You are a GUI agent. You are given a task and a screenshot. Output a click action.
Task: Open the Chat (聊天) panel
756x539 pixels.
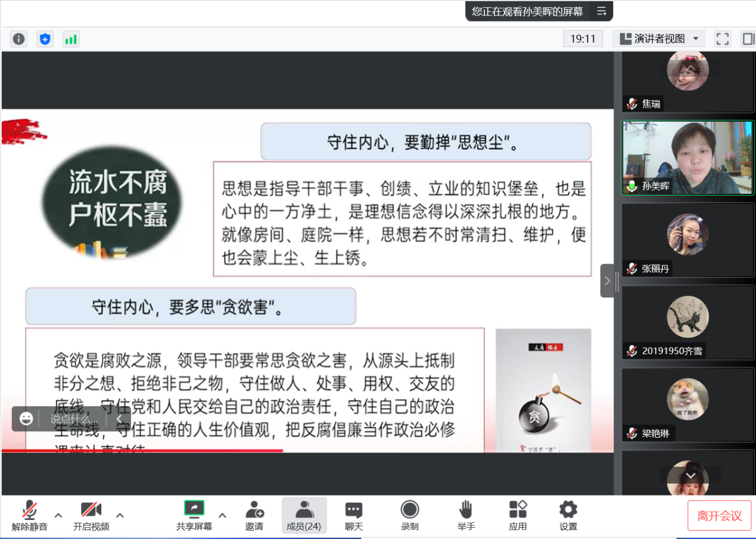click(x=354, y=516)
